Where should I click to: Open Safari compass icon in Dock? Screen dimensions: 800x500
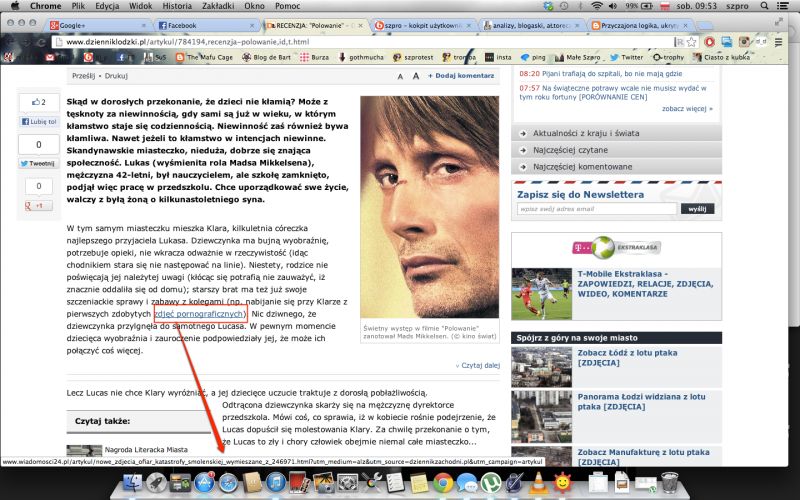(229, 483)
